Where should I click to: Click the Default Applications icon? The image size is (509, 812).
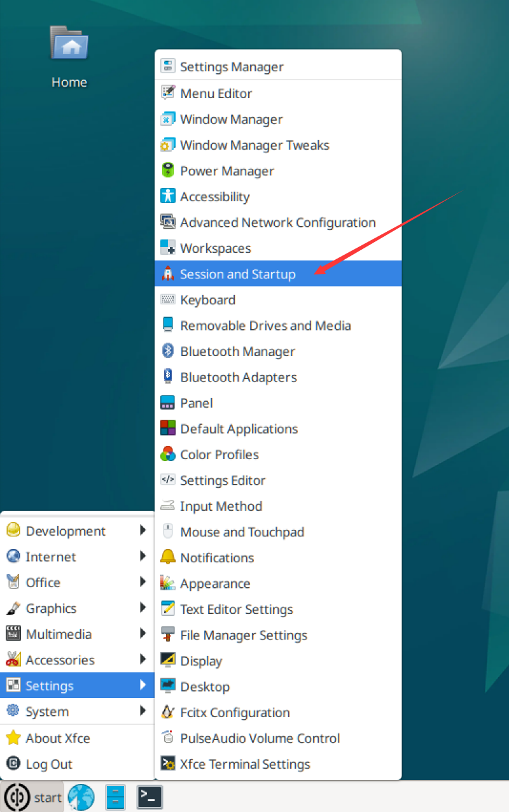click(x=168, y=429)
